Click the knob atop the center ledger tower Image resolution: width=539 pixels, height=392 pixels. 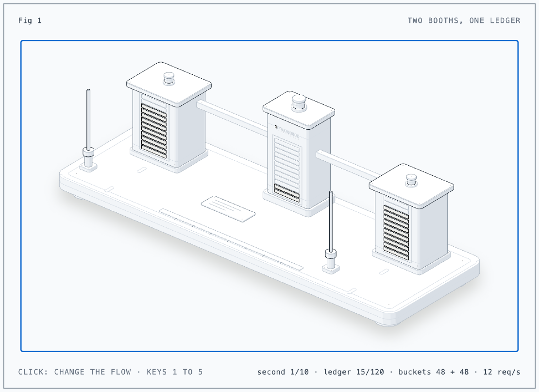pos(299,103)
